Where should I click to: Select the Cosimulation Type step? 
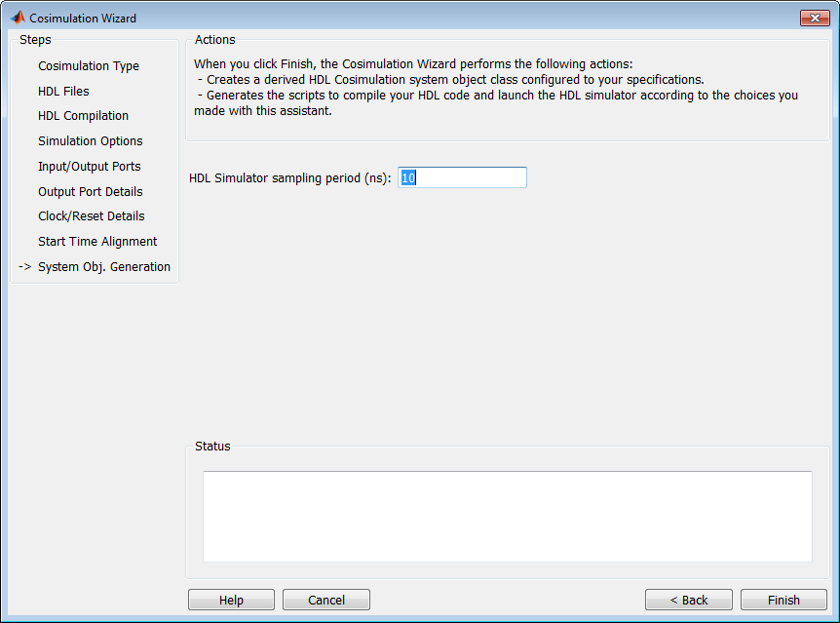pyautogui.click(x=89, y=66)
